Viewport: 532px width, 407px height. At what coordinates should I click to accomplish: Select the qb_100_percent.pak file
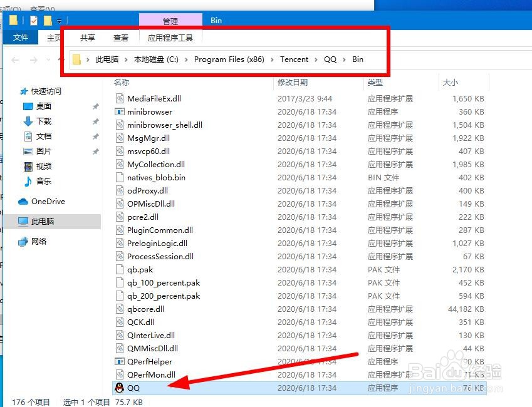[163, 283]
